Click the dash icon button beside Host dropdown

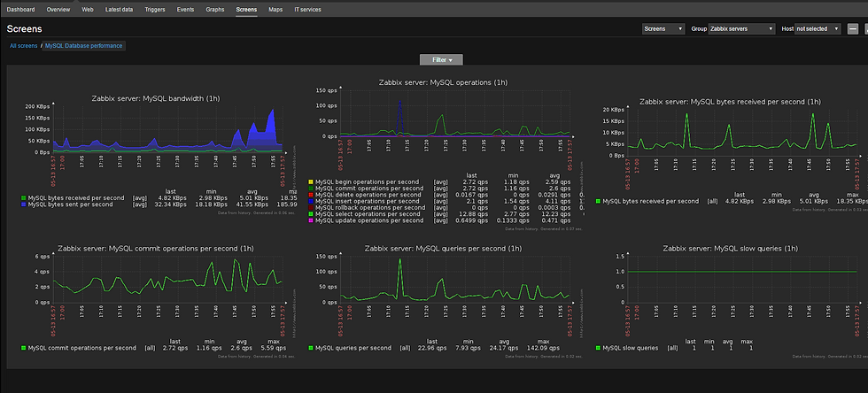pyautogui.click(x=852, y=29)
